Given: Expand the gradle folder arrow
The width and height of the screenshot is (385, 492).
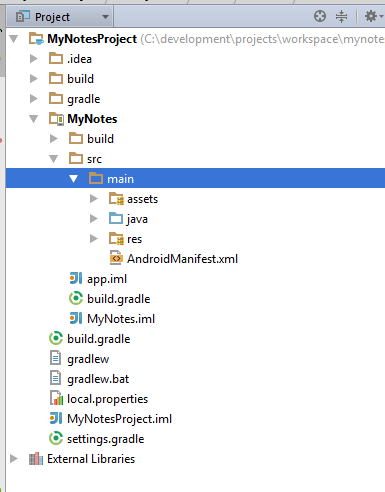Looking at the screenshot, I should click(34, 99).
